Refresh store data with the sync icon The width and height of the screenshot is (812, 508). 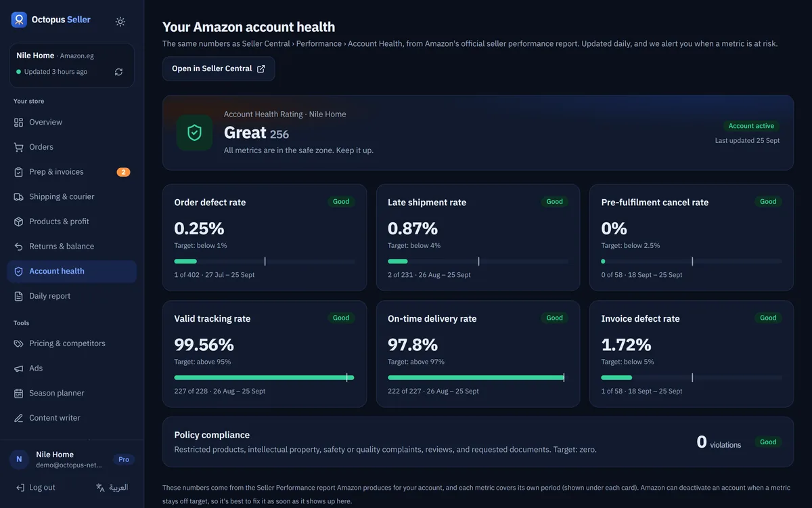[x=118, y=72]
